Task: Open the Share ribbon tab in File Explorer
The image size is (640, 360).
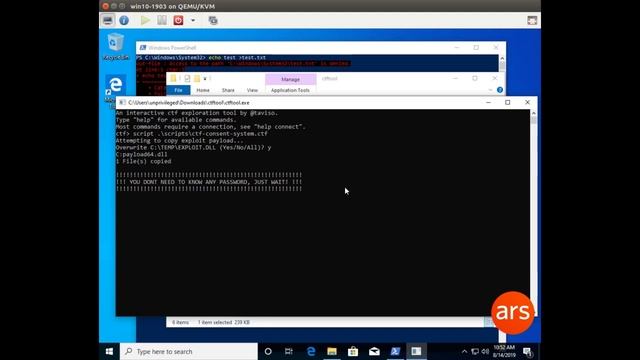Action: tap(228, 90)
